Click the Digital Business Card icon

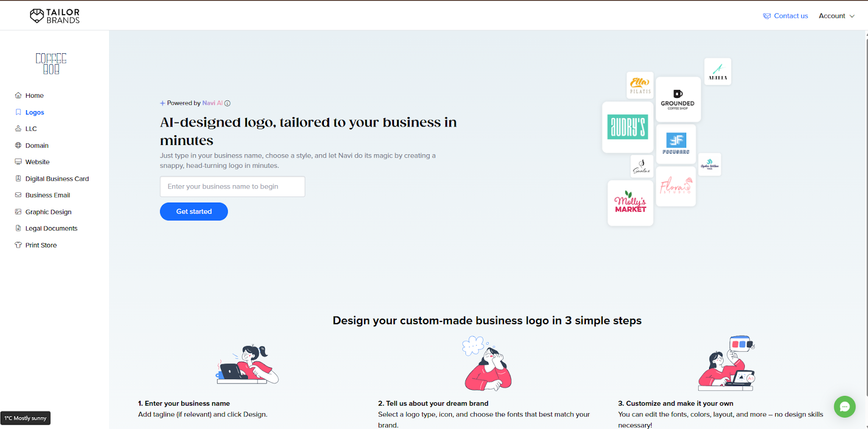click(18, 179)
